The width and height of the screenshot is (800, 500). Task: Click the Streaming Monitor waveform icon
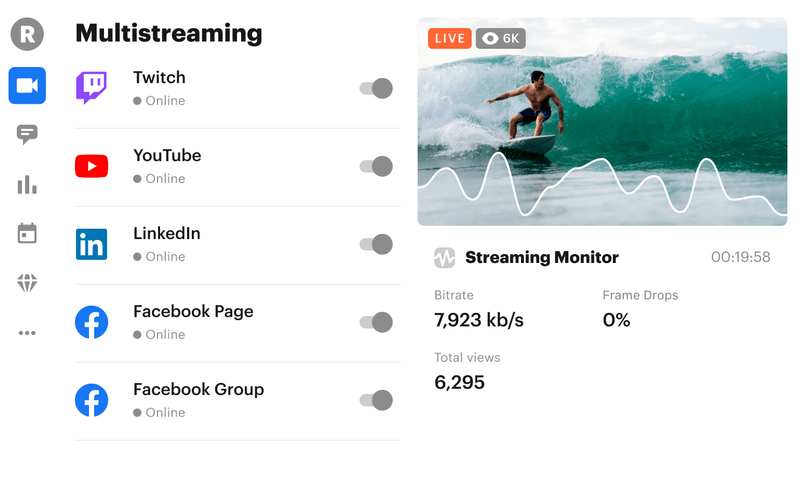click(x=444, y=258)
